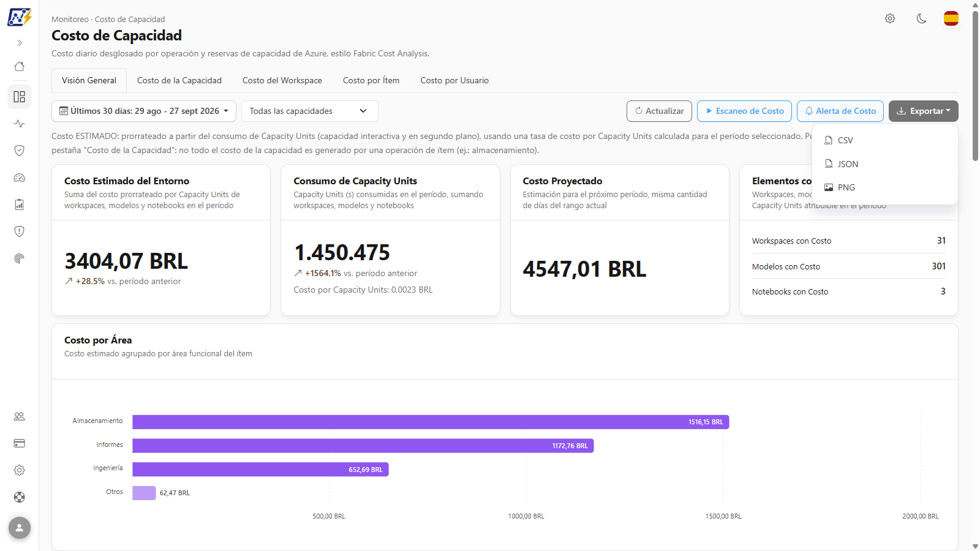Click the Informes bar in the chart
The width and height of the screenshot is (980, 551).
tap(363, 446)
